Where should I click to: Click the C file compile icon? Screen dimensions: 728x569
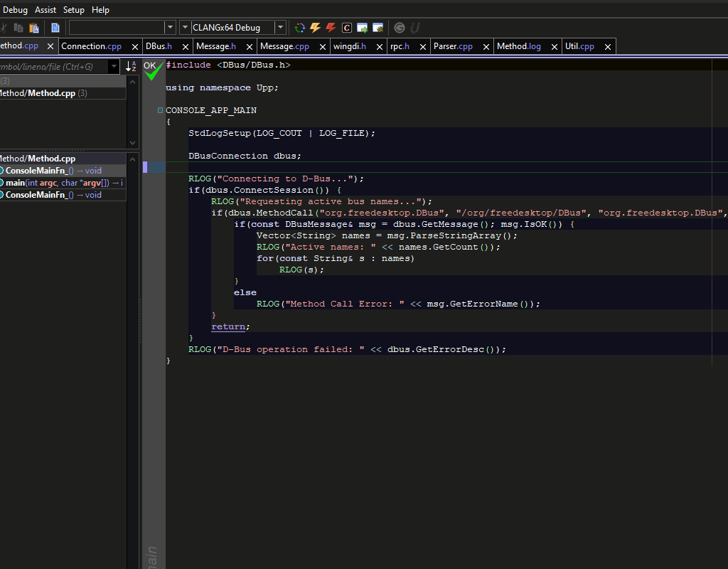347,28
